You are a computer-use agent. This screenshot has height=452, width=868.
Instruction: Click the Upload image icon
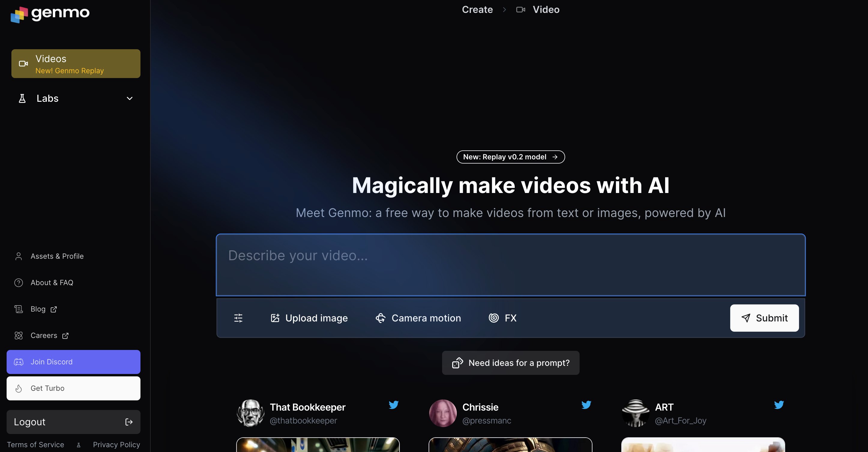[x=275, y=318]
